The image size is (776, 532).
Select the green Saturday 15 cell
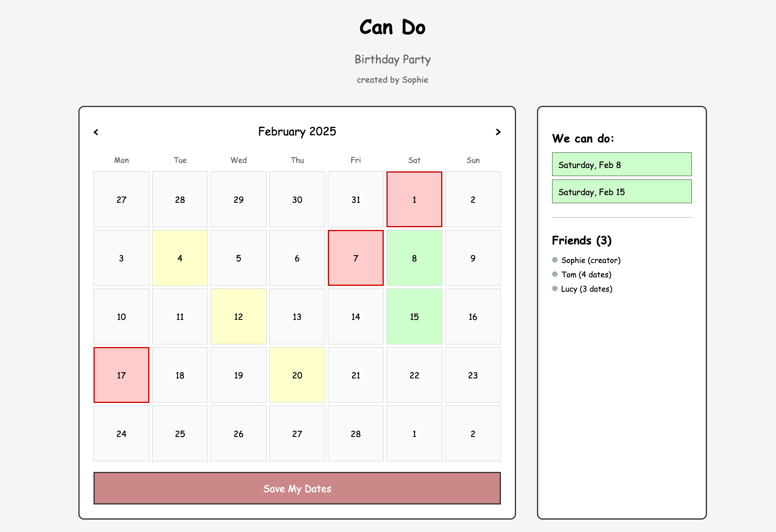point(414,316)
